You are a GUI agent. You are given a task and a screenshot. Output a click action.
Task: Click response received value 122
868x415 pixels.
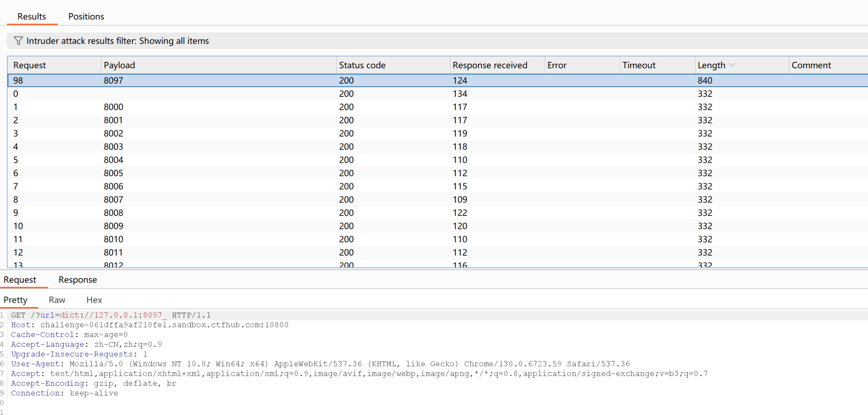460,213
